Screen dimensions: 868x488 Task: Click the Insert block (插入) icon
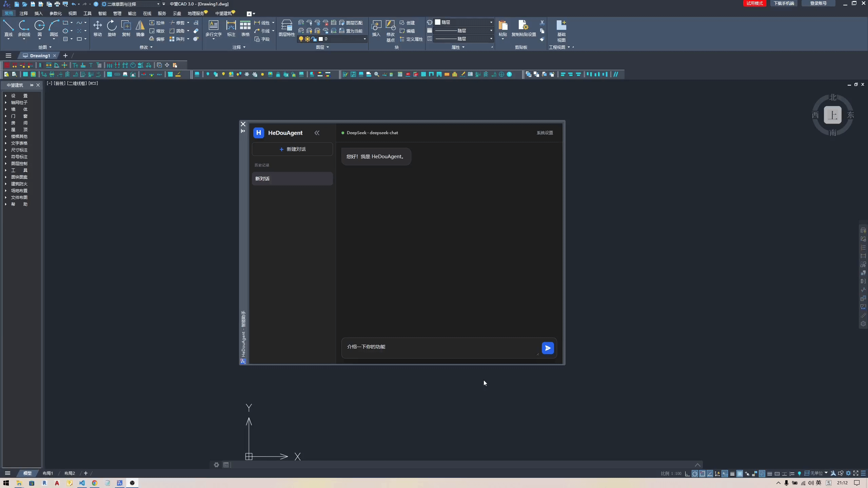pos(376,28)
